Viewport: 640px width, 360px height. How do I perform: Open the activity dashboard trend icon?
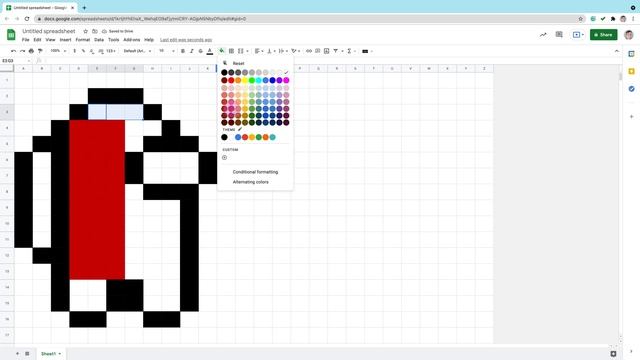tap(543, 35)
